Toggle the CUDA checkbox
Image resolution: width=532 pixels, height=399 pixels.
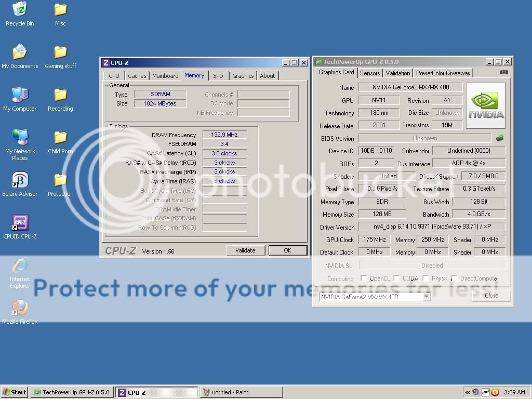tap(396, 278)
